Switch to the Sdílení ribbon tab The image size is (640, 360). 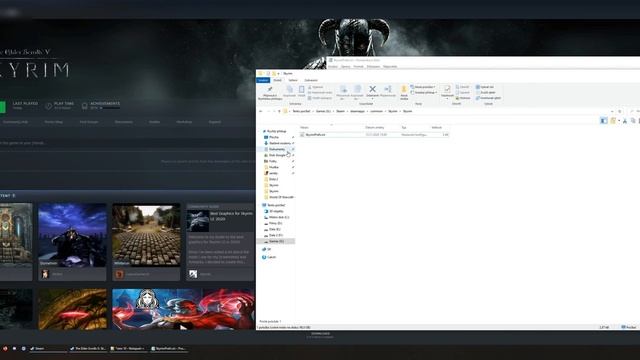pos(293,80)
